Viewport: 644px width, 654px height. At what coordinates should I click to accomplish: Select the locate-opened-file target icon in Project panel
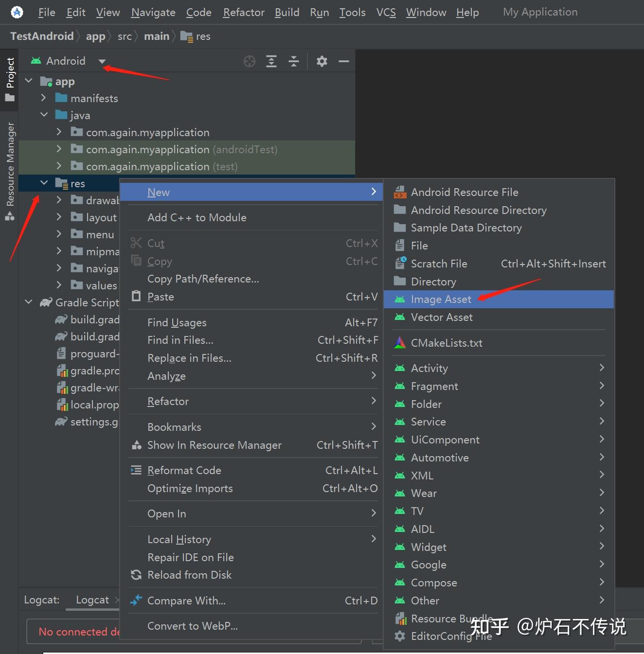[x=250, y=61]
